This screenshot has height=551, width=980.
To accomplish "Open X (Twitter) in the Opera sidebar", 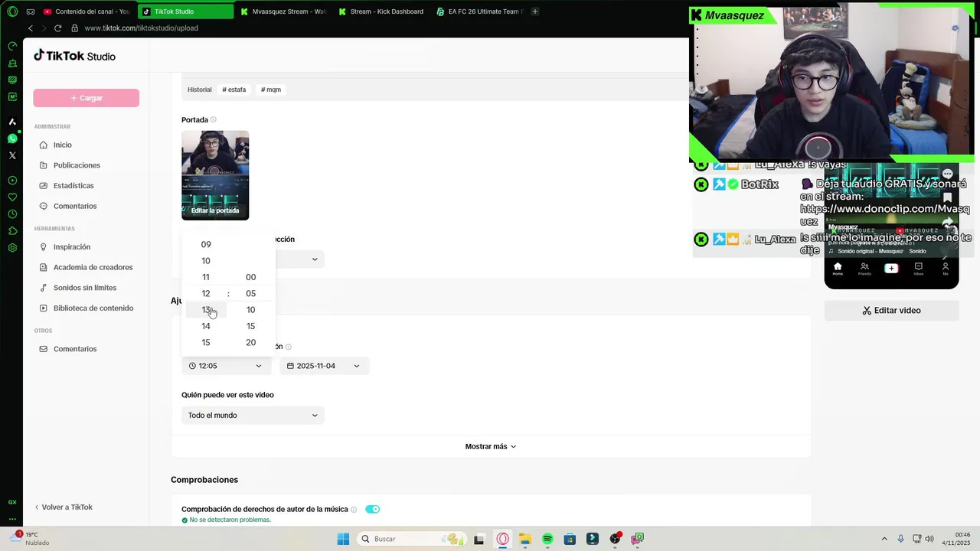I will point(12,155).
